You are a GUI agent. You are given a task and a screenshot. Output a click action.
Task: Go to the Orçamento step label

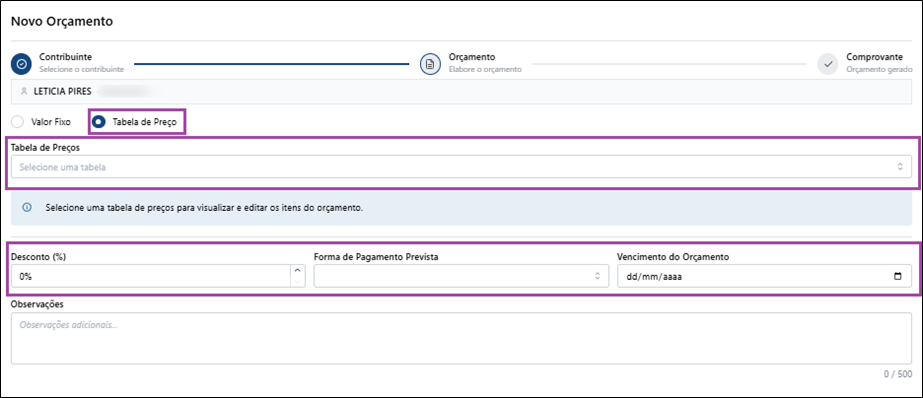click(472, 57)
